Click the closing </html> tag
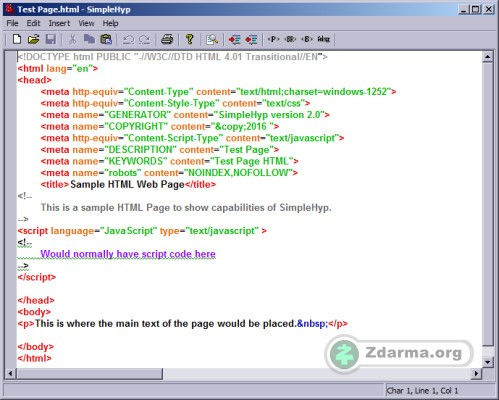This screenshot has height=400, width=499. pyautogui.click(x=35, y=358)
